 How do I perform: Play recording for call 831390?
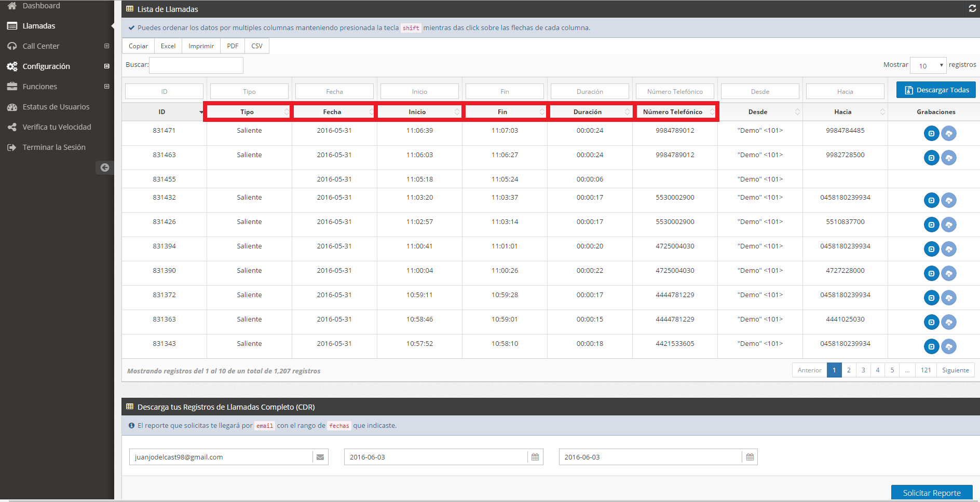point(932,273)
